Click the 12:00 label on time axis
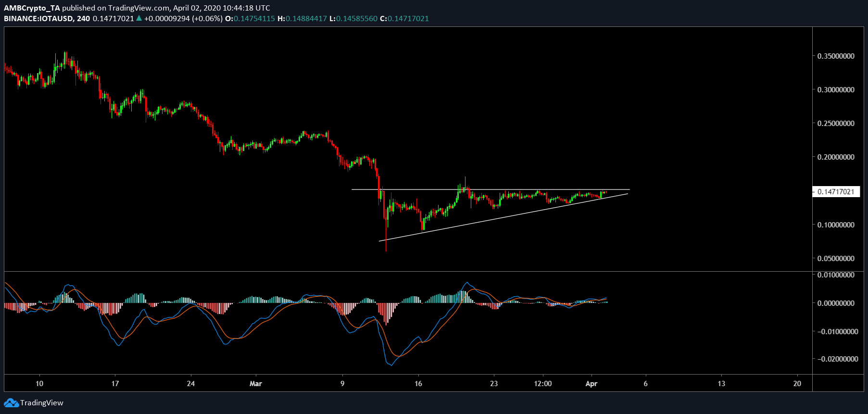868x414 pixels. (x=543, y=383)
